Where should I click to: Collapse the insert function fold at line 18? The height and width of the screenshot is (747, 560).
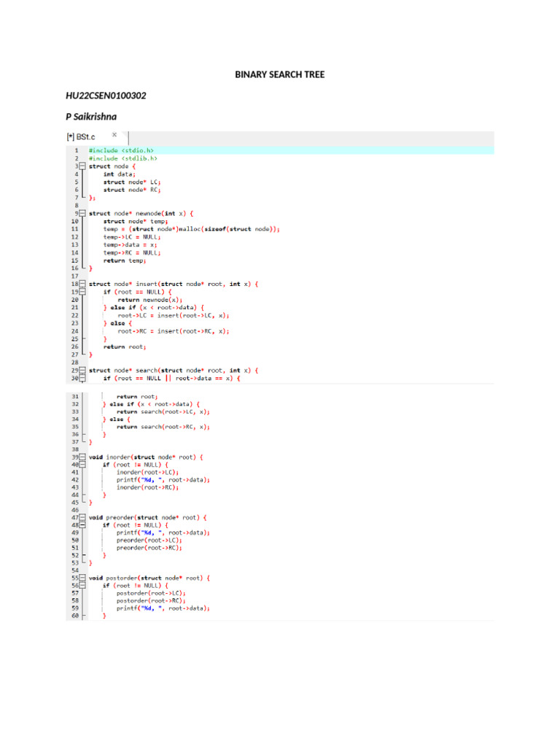(82, 284)
